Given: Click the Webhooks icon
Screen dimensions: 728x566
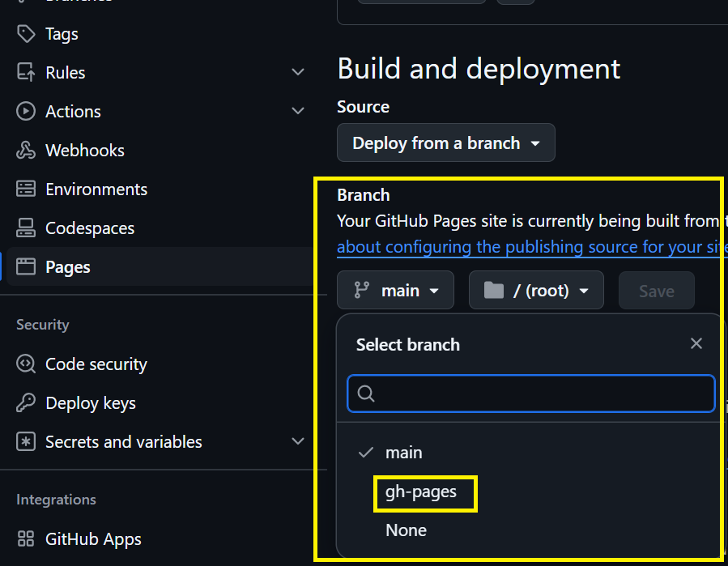Looking at the screenshot, I should coord(26,151).
